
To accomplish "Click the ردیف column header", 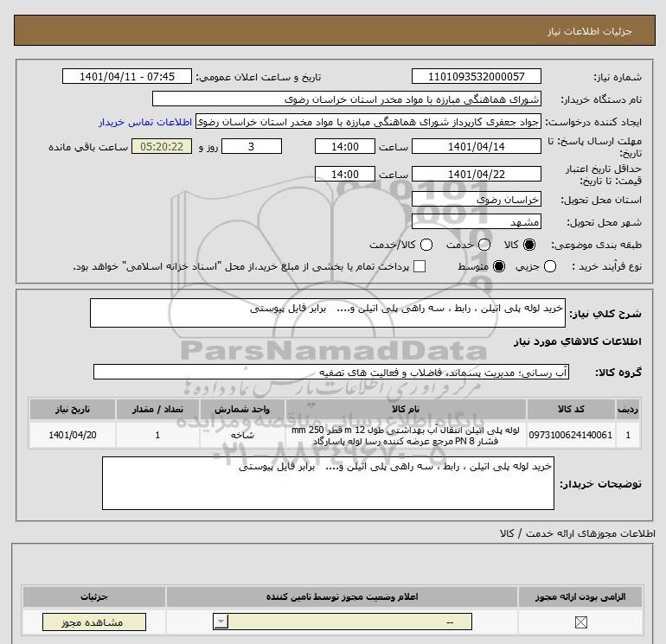I will coord(628,409).
